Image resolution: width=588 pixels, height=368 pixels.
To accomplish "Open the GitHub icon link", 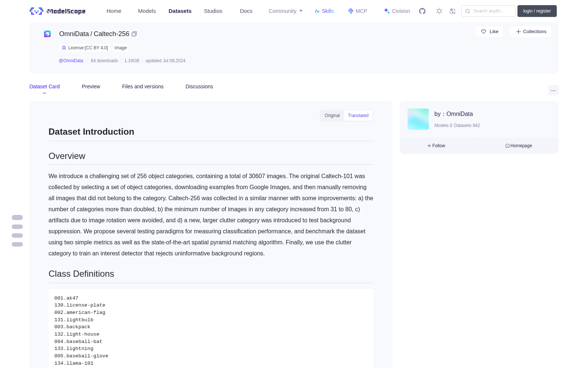I will coord(422,11).
